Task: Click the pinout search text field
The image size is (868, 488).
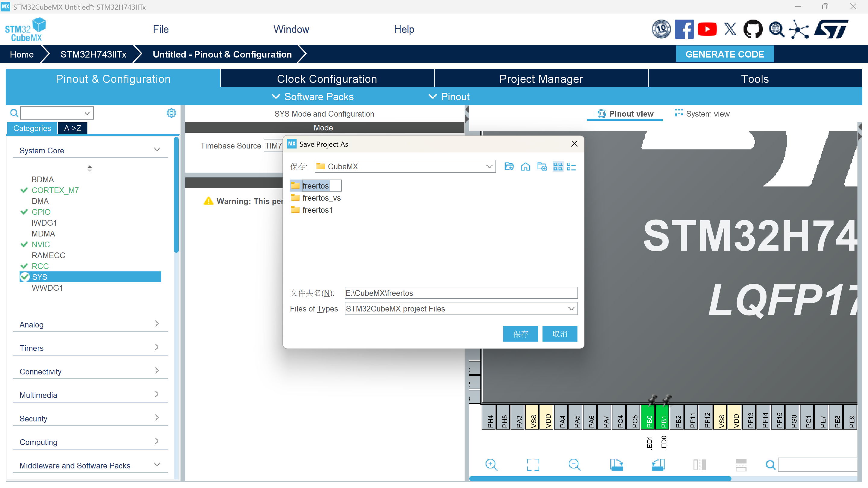Action: (x=817, y=465)
